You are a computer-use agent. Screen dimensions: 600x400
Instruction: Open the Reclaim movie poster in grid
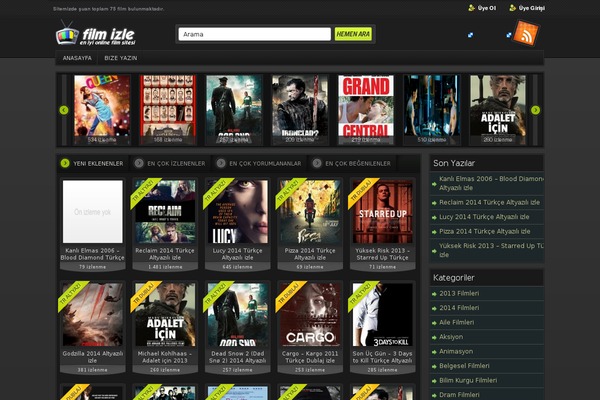click(x=165, y=212)
